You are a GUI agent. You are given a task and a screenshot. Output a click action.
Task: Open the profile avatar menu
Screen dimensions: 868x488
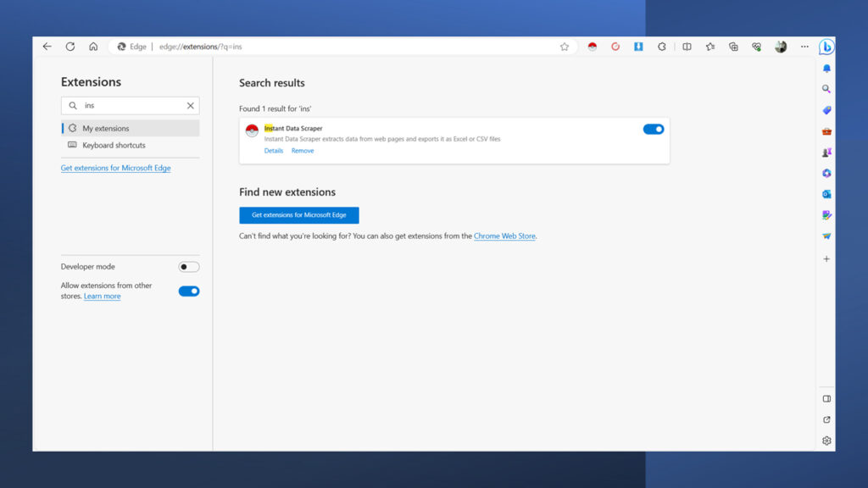tap(781, 47)
